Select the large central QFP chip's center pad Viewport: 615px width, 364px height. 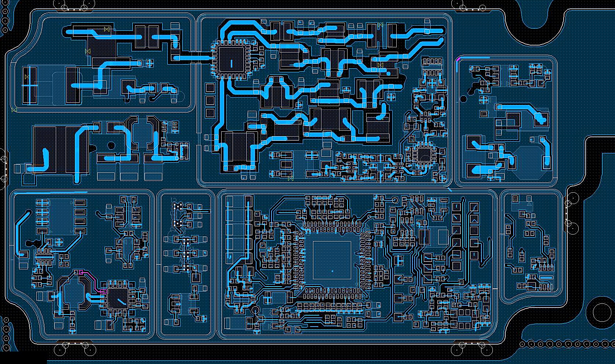click(x=332, y=259)
